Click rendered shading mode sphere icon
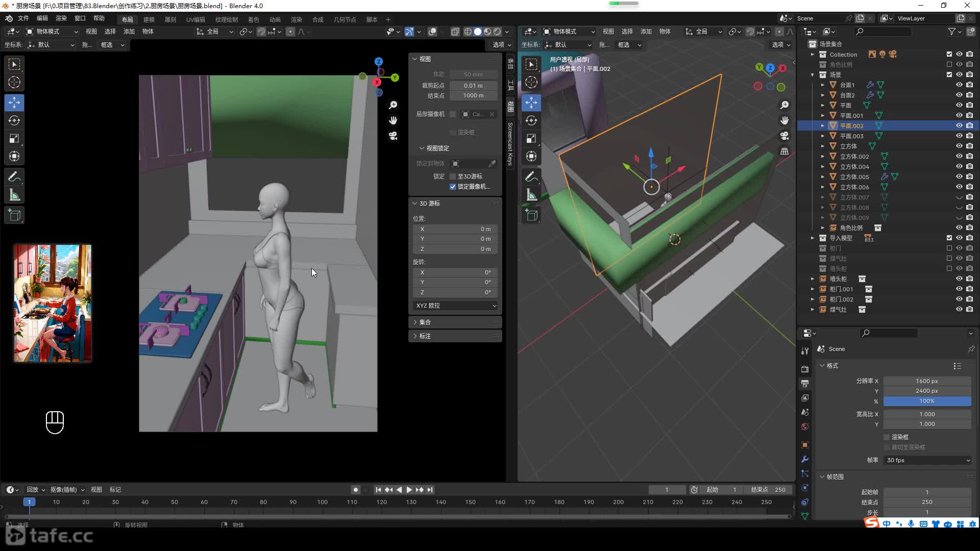 [497, 32]
